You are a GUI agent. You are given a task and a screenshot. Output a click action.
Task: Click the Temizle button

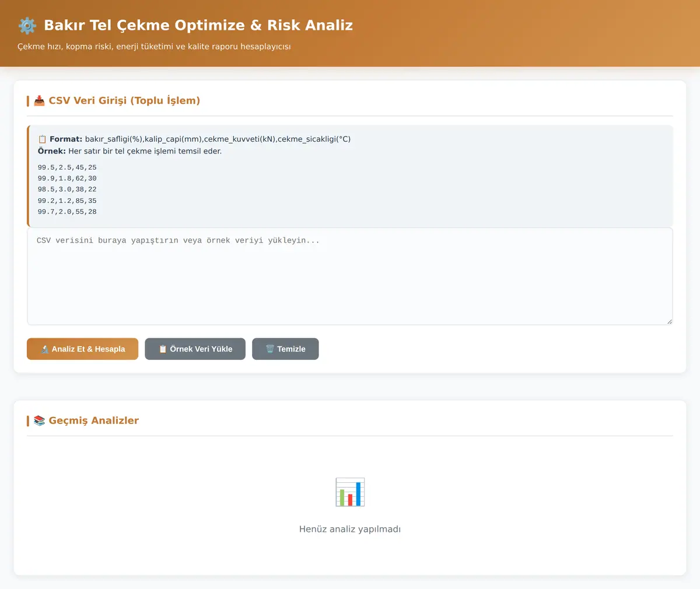point(285,349)
